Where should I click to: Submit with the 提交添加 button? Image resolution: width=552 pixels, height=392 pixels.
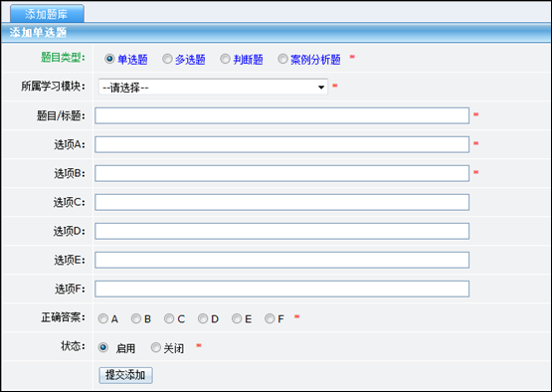pos(125,375)
